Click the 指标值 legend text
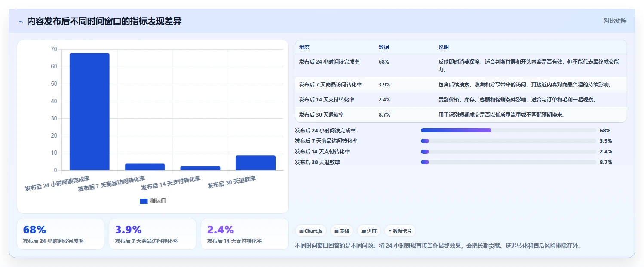The height and width of the screenshot is (267, 644). tap(158, 201)
